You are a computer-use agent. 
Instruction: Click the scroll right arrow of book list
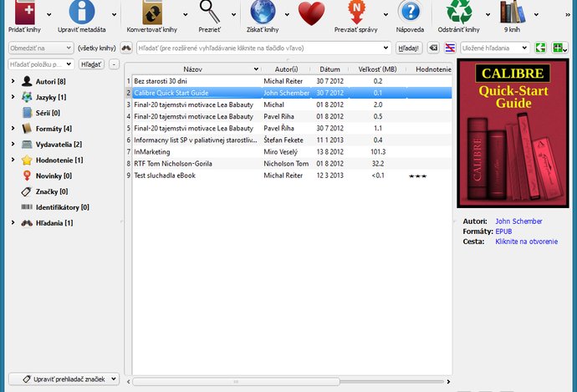click(x=448, y=382)
